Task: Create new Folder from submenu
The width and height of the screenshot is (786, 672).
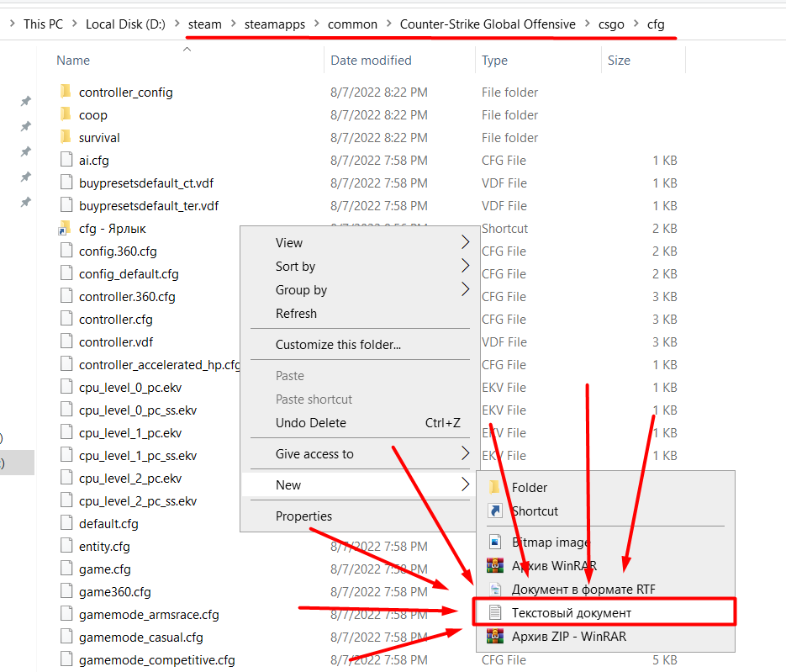Action: click(x=605, y=487)
